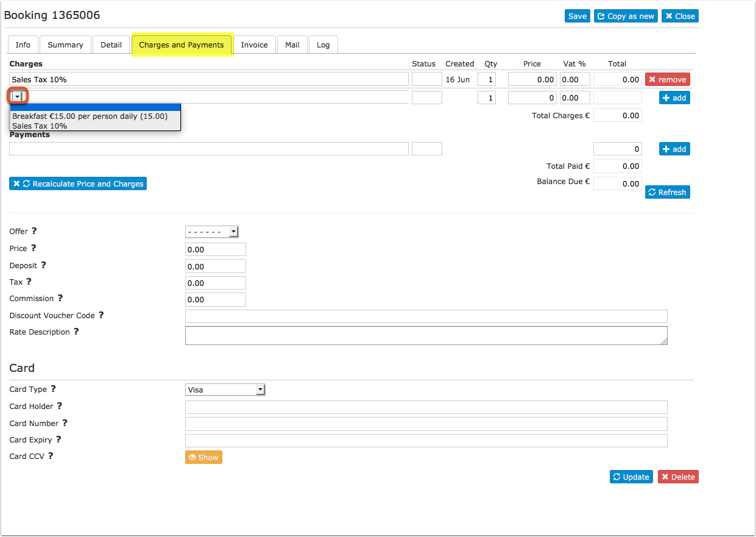
Task: Show help for Commission
Action: pos(60,298)
